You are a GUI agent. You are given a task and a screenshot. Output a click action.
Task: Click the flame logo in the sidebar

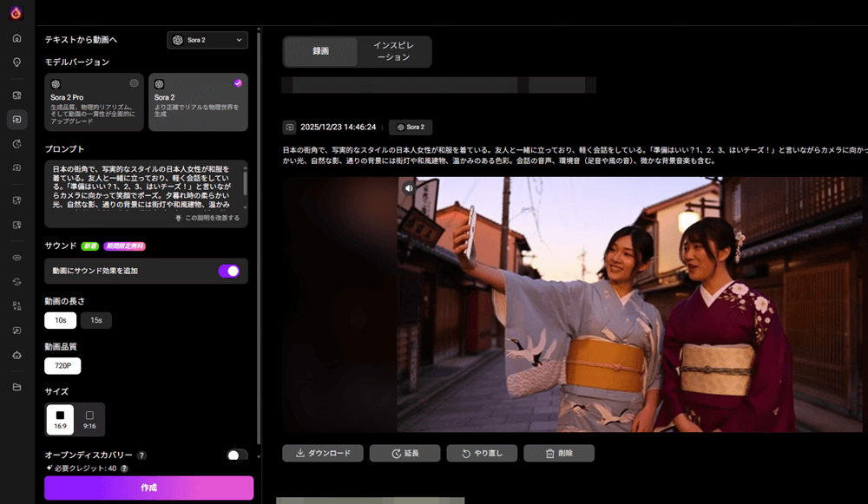[x=16, y=12]
